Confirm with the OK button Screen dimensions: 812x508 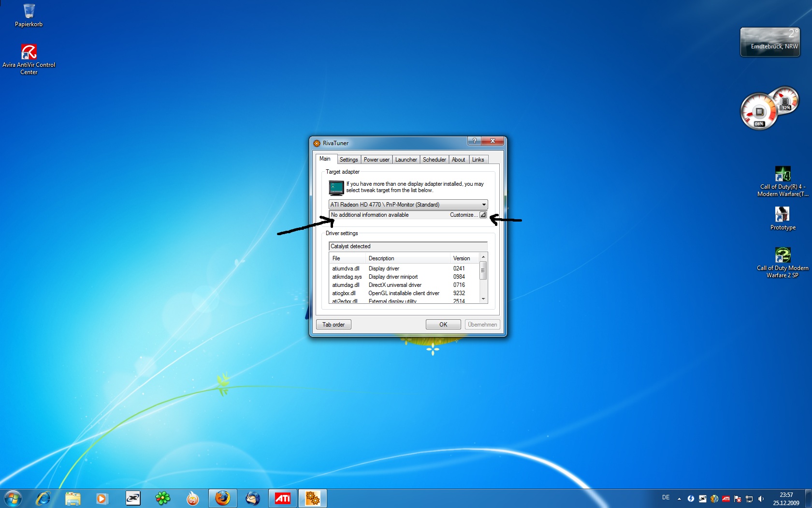pos(443,325)
